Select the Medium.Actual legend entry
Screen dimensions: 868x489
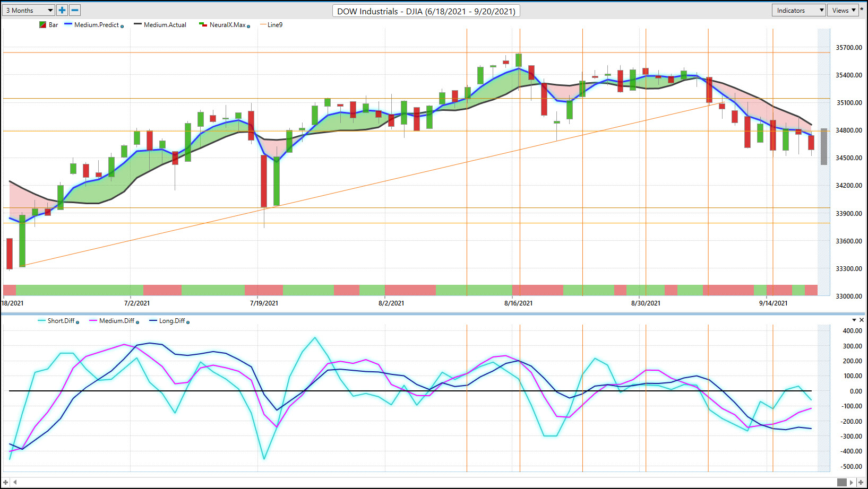coord(160,25)
